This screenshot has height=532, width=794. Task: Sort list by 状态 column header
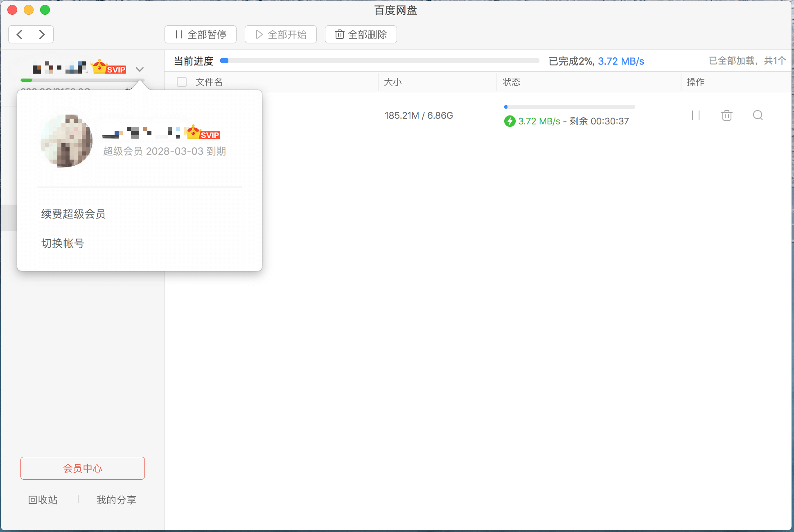pos(512,82)
